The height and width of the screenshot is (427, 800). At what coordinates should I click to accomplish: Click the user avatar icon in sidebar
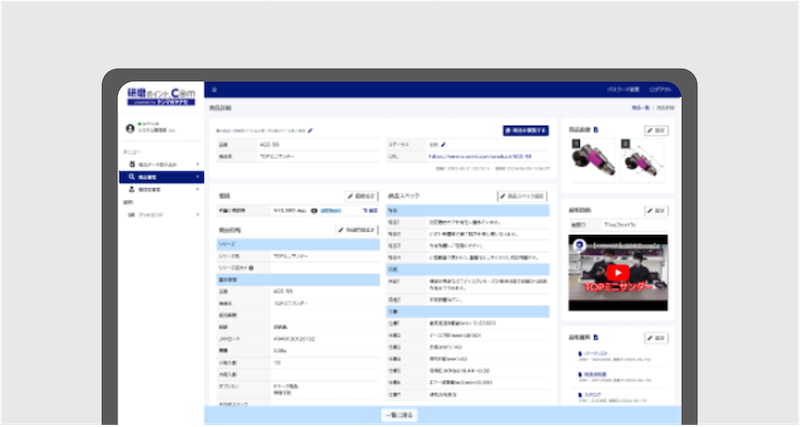coord(130,129)
